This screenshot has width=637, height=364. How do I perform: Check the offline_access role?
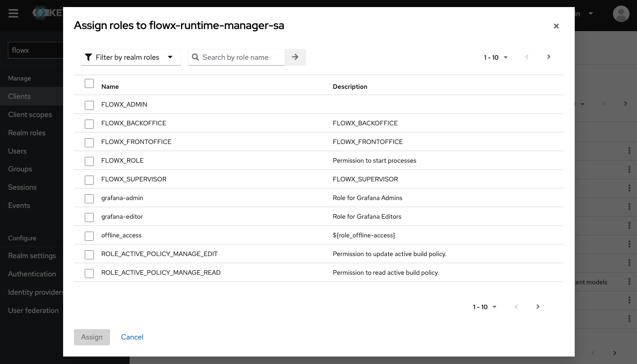[89, 236]
